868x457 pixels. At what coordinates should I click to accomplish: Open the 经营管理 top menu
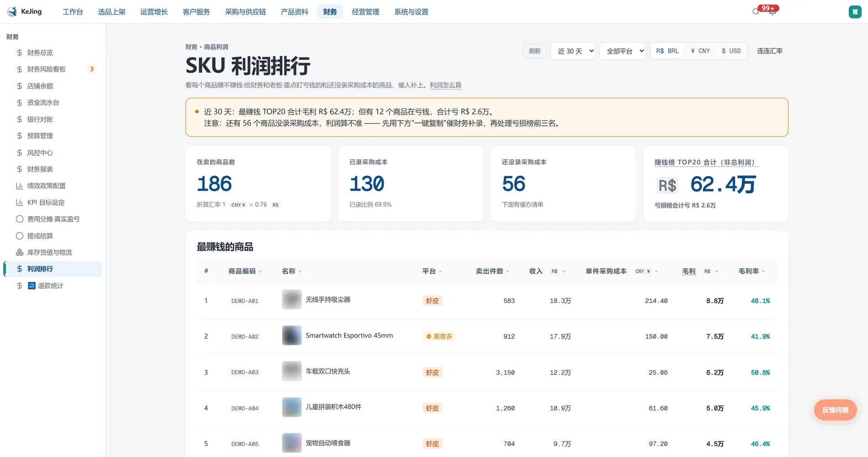pyautogui.click(x=365, y=12)
